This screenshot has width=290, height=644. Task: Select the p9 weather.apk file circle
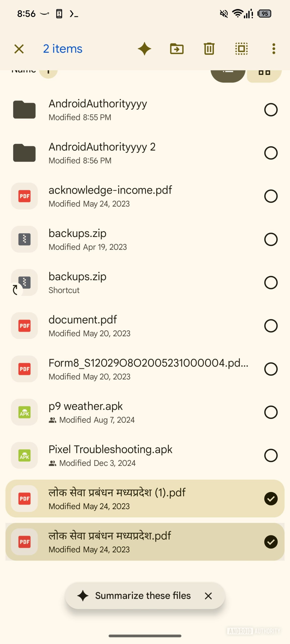pos(271,412)
